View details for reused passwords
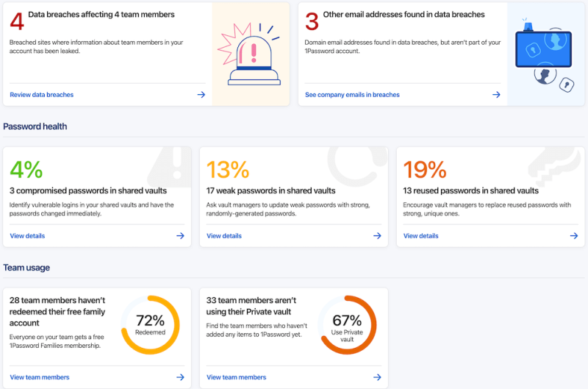Screen dimensions: 588x389 pos(420,235)
